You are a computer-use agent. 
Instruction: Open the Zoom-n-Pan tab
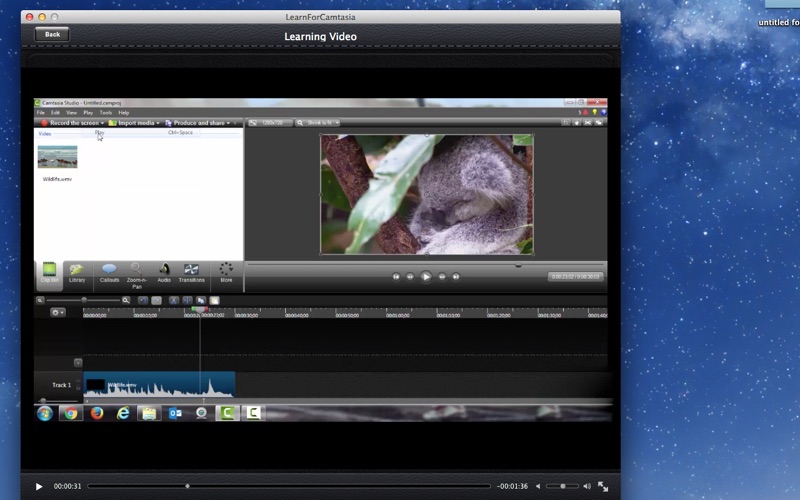[136, 276]
